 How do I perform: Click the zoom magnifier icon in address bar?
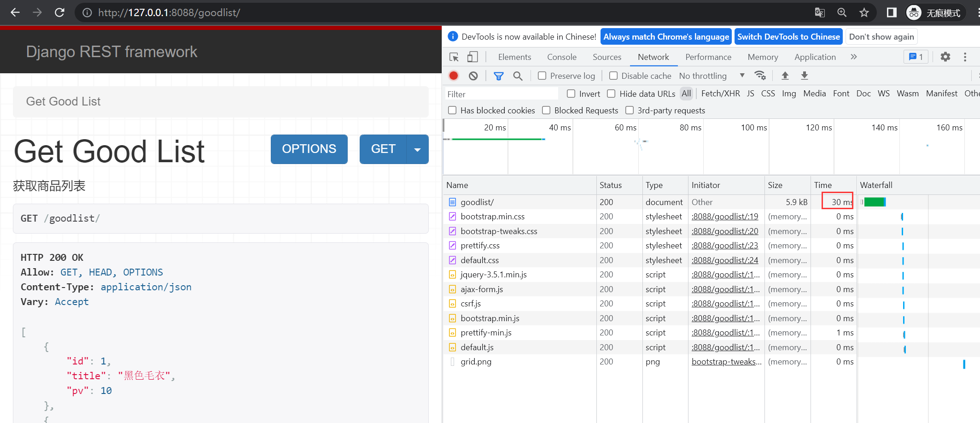(x=842, y=12)
